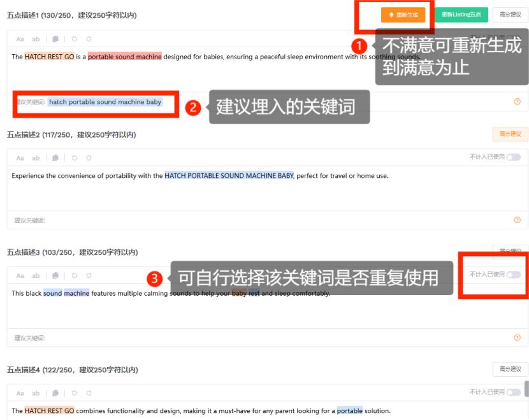Click the page vertical scrollbar thumb
The height and width of the screenshot is (420, 529).
click(x=526, y=389)
